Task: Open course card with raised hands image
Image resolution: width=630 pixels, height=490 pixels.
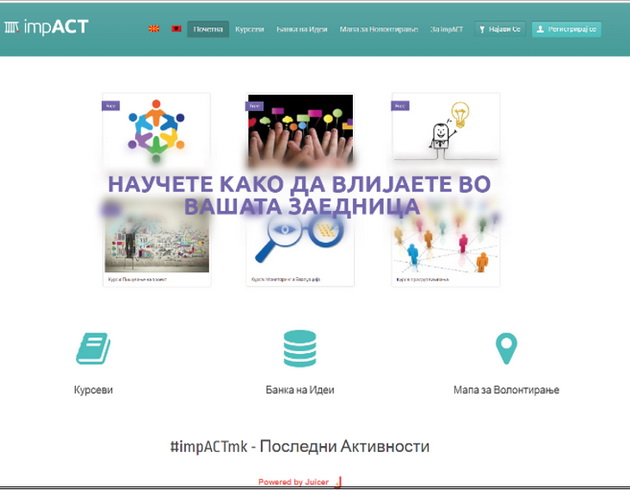Action: [300, 131]
